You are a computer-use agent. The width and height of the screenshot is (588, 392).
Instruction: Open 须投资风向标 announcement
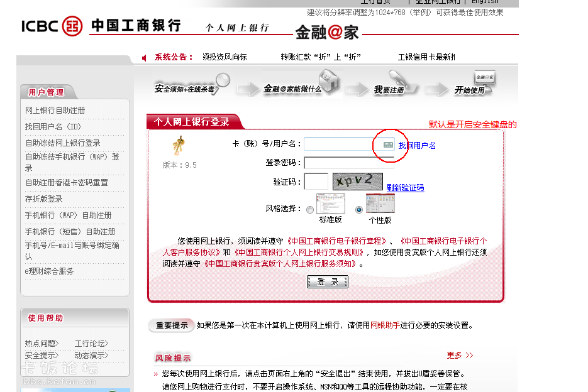click(225, 57)
